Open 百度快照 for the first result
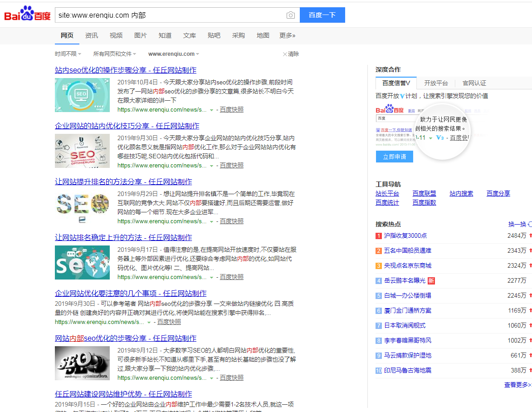This screenshot has height=412, width=532. point(231,110)
